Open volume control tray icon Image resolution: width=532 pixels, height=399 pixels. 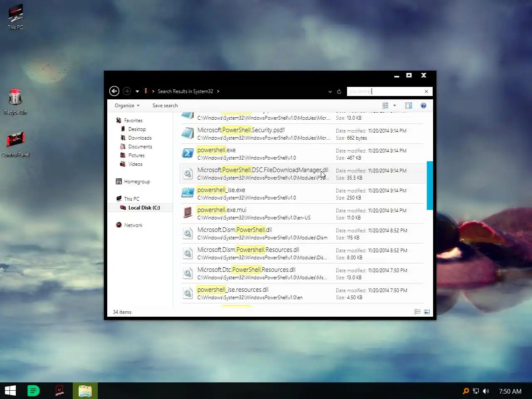tap(486, 391)
